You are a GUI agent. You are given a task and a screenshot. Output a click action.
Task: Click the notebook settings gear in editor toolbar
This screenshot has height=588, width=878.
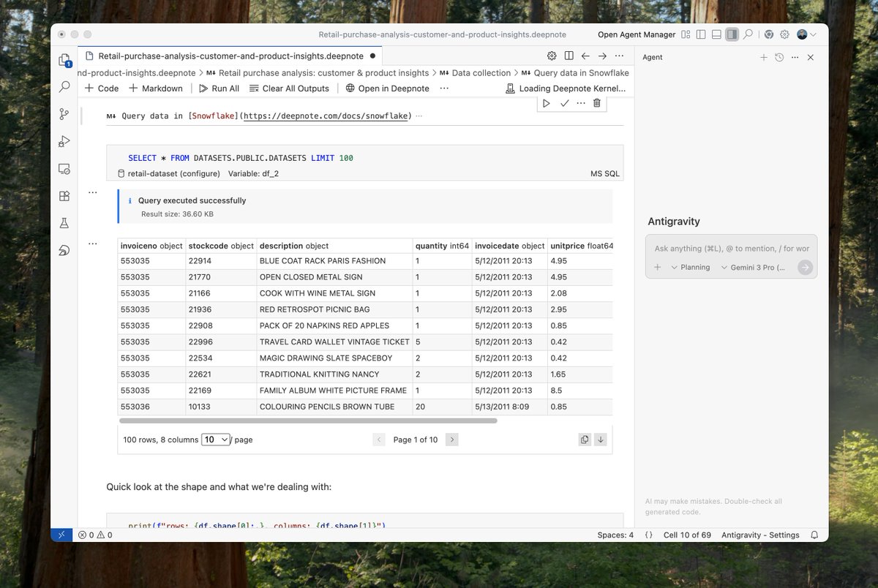552,56
